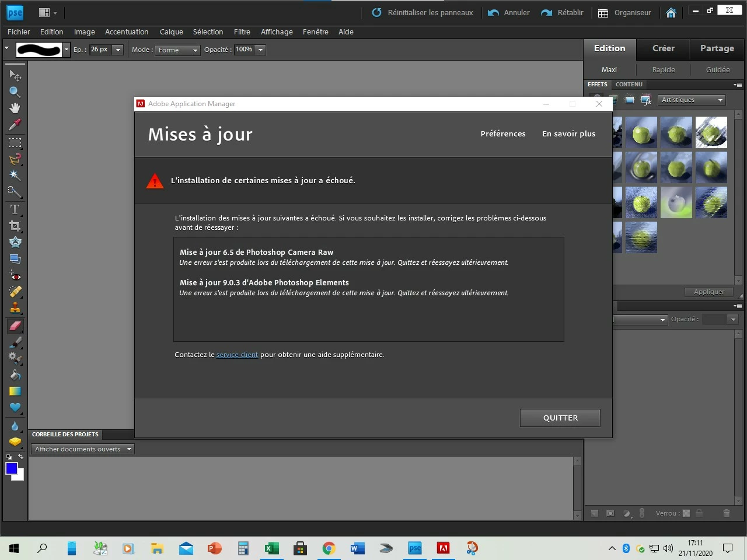Select the Sponge tool
This screenshot has height=560, width=747.
click(15, 442)
